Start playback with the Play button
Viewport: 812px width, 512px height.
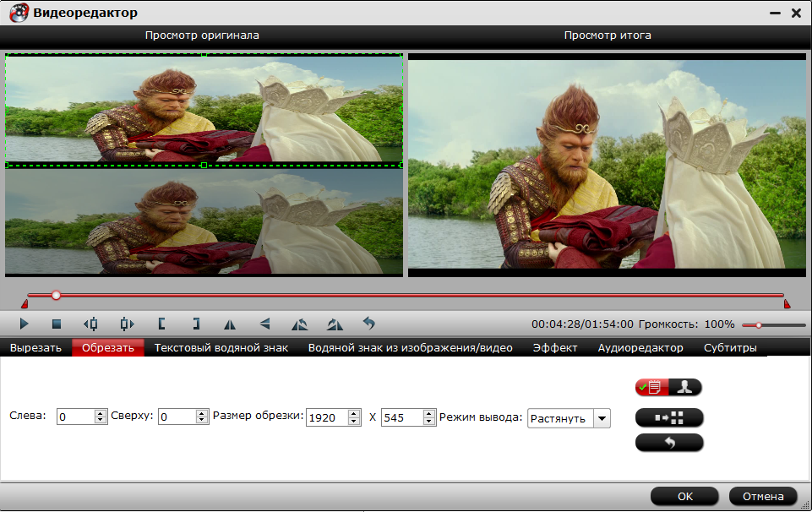[x=24, y=324]
